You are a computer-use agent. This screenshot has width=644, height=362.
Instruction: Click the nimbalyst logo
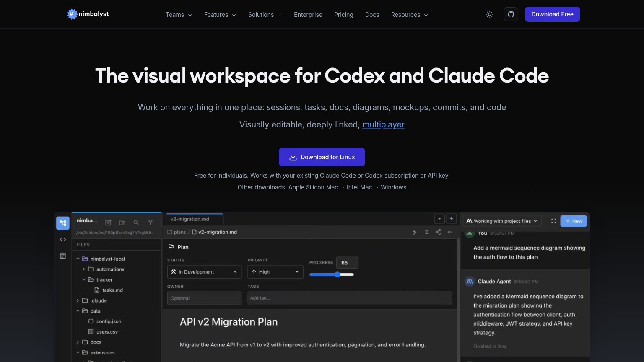88,14
